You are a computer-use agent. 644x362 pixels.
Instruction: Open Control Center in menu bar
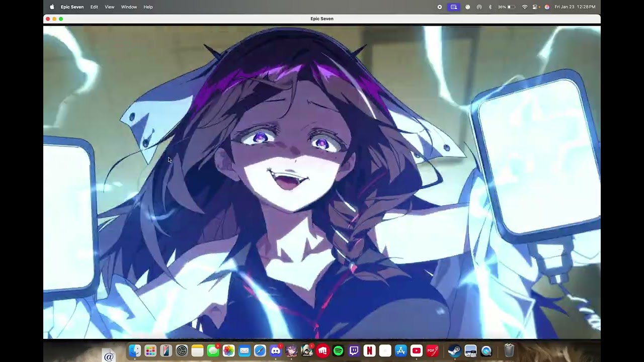pyautogui.click(x=535, y=7)
